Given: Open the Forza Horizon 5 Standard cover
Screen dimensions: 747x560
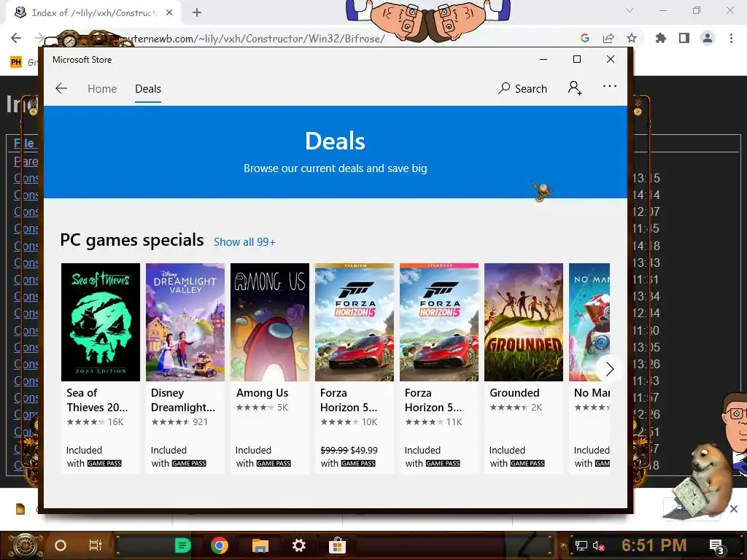Looking at the screenshot, I should click(x=438, y=322).
